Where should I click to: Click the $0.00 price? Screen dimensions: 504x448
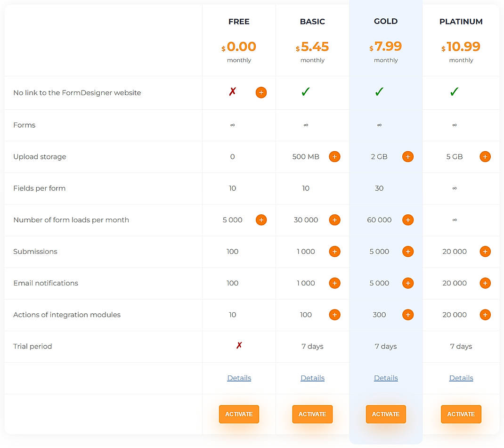[x=239, y=47]
